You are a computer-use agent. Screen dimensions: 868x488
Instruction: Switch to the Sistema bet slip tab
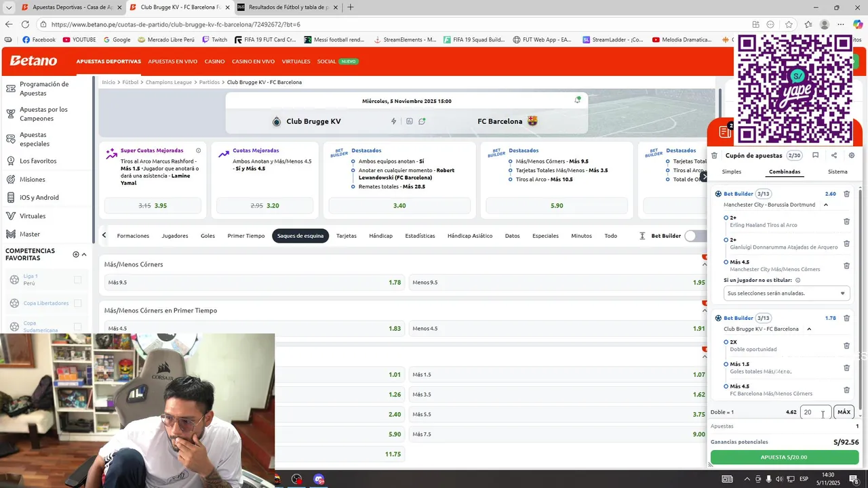pos(837,171)
